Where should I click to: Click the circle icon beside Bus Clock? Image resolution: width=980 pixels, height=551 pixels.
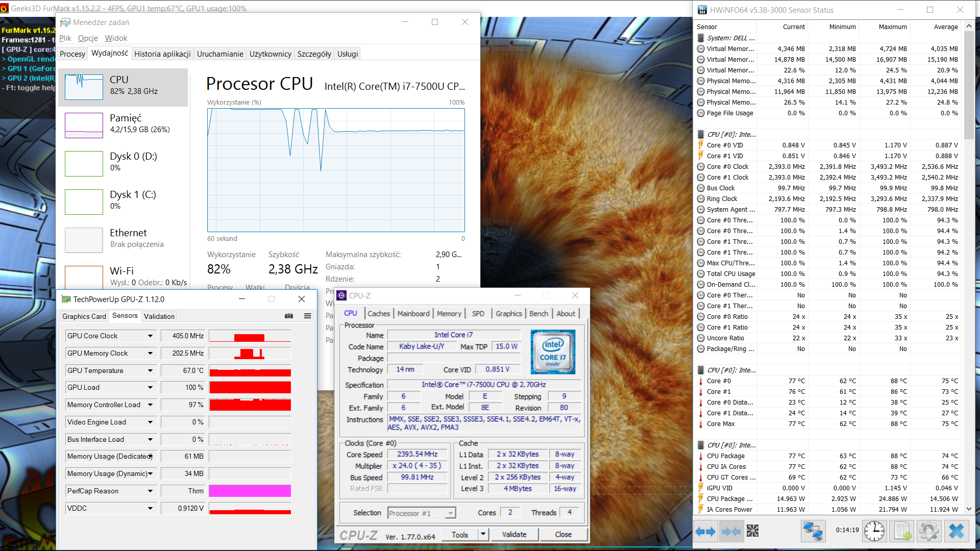(701, 188)
